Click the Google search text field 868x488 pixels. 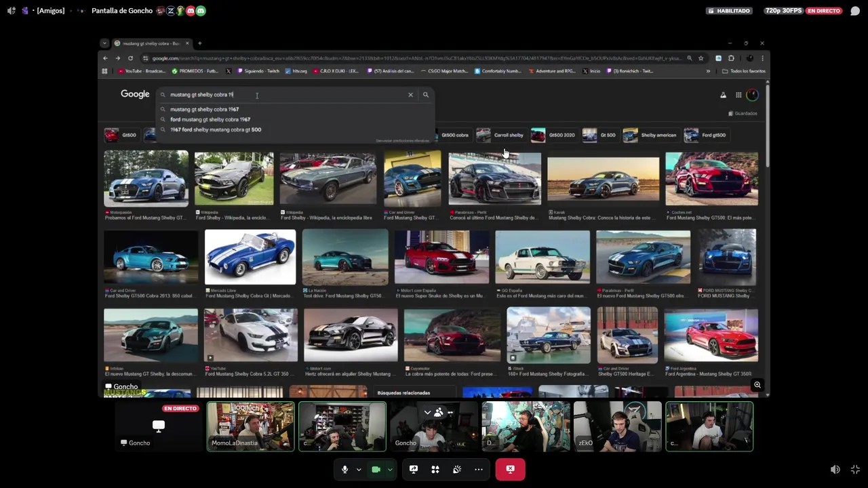click(285, 95)
